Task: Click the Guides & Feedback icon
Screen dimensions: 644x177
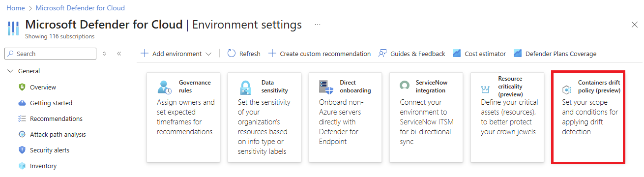Action: click(x=382, y=54)
